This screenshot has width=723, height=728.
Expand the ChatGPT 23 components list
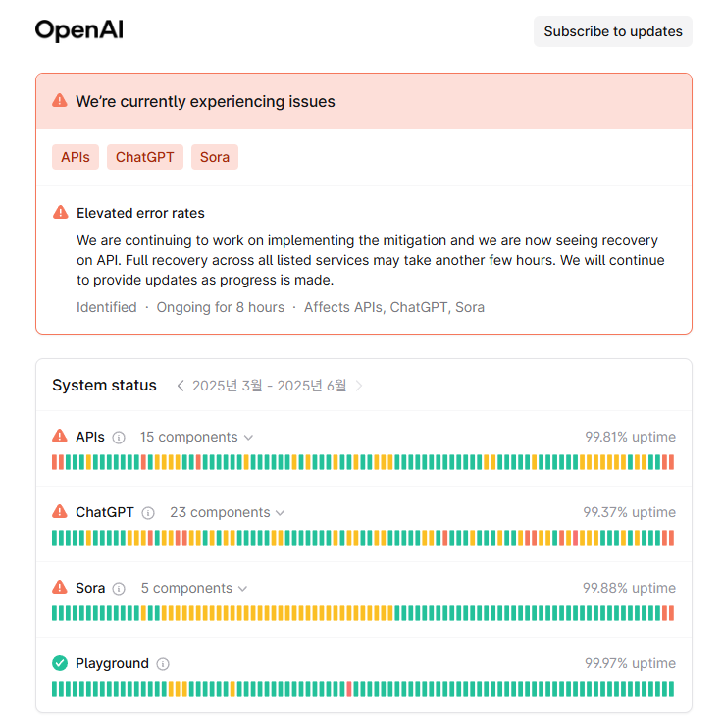click(x=227, y=513)
